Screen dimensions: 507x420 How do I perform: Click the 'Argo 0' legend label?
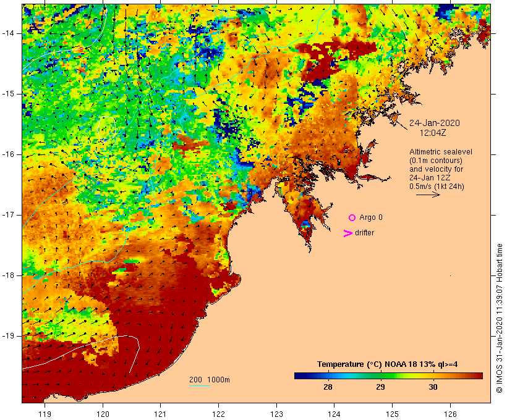coord(371,217)
